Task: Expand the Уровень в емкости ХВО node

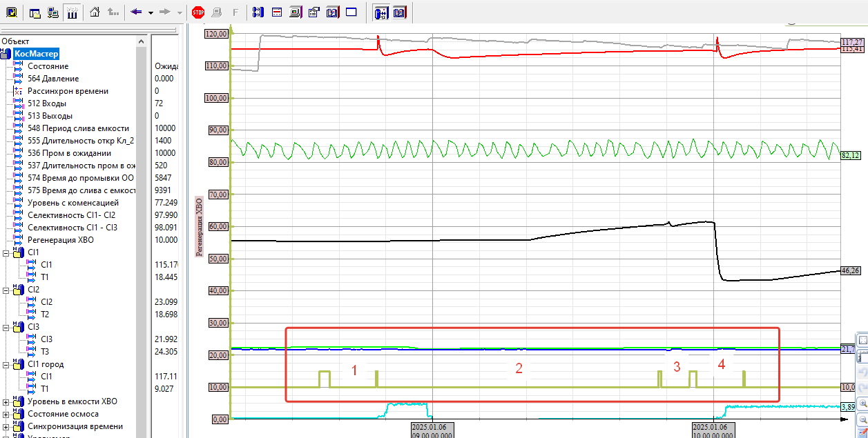Action: point(6,401)
